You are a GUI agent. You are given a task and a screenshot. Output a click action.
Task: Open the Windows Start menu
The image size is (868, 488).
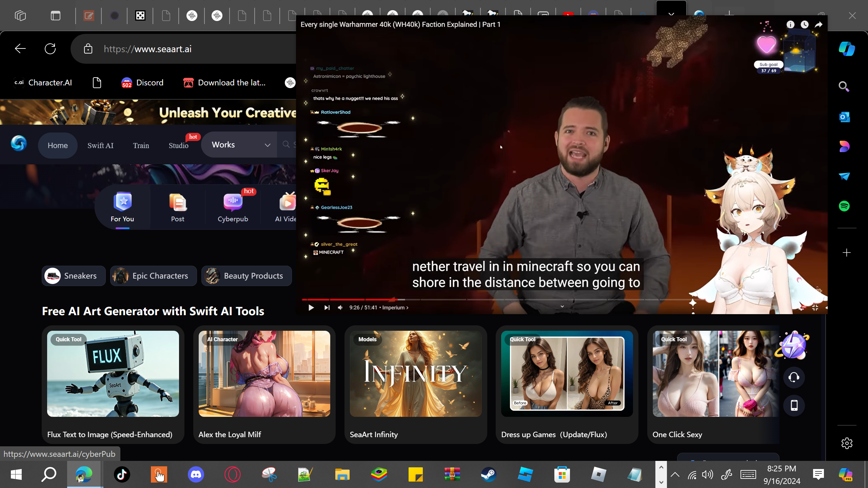click(16, 474)
